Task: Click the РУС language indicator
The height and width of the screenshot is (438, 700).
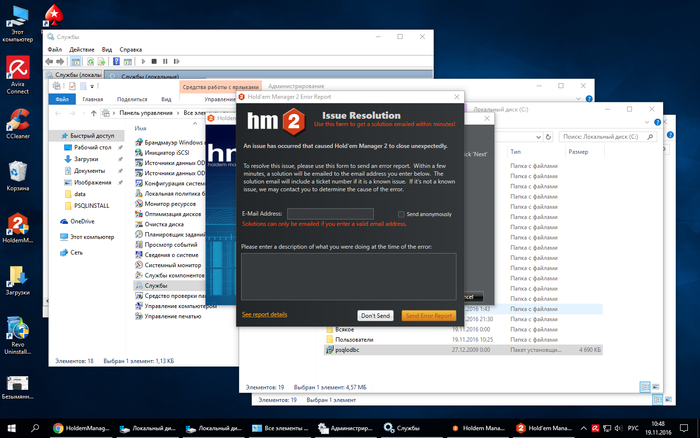Action: coord(633,428)
